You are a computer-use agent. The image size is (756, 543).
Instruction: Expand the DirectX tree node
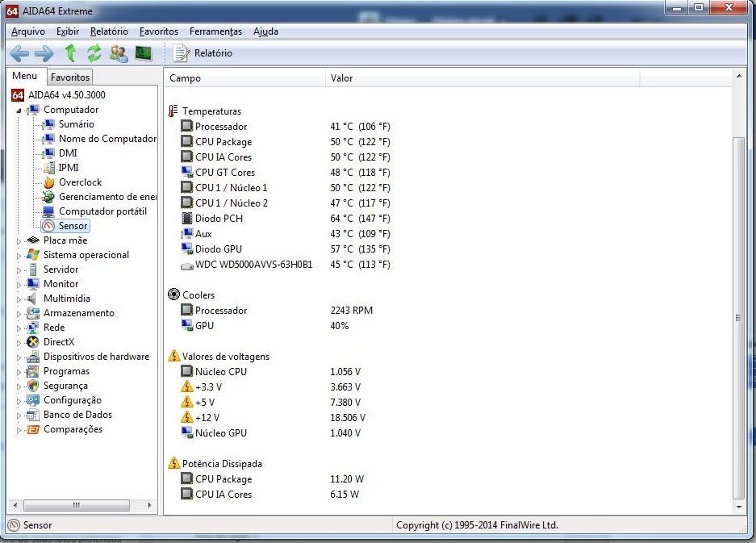[19, 342]
